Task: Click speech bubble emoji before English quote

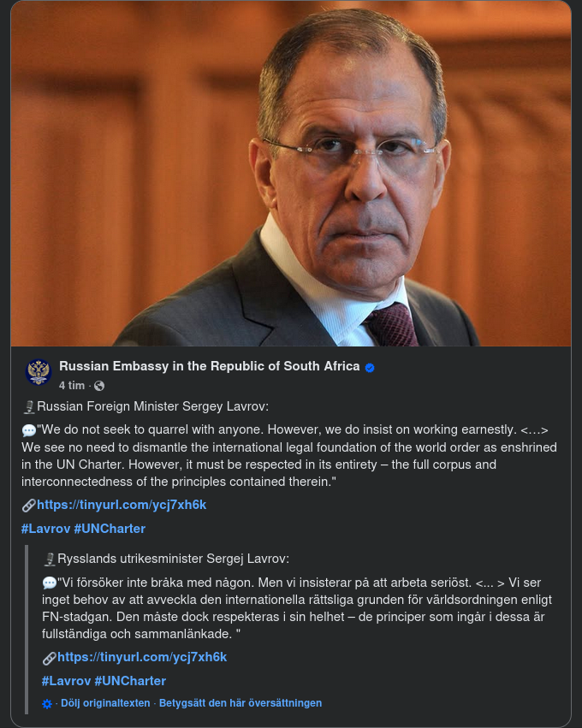Action: click(29, 429)
